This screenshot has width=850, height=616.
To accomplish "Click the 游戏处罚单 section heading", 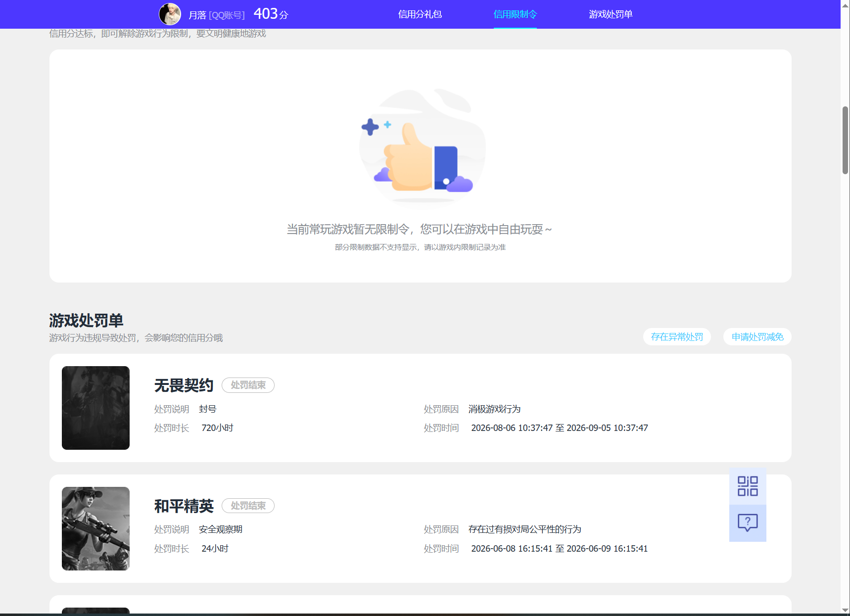I will tap(86, 321).
